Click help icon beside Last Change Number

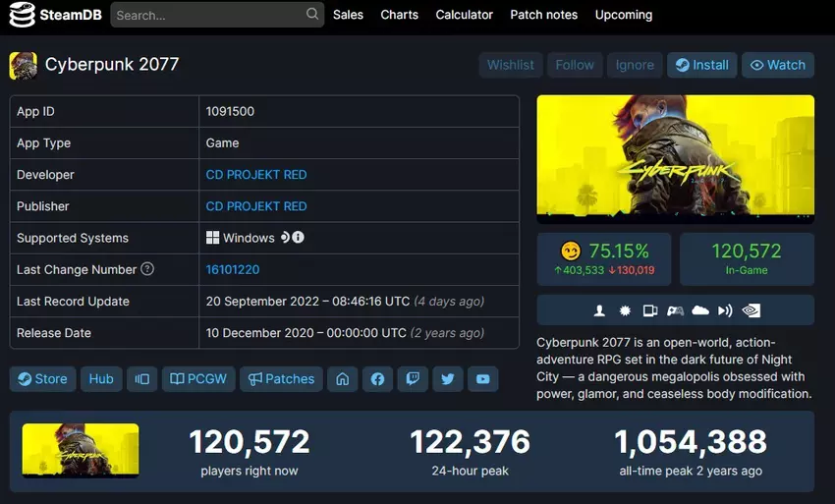tap(147, 269)
